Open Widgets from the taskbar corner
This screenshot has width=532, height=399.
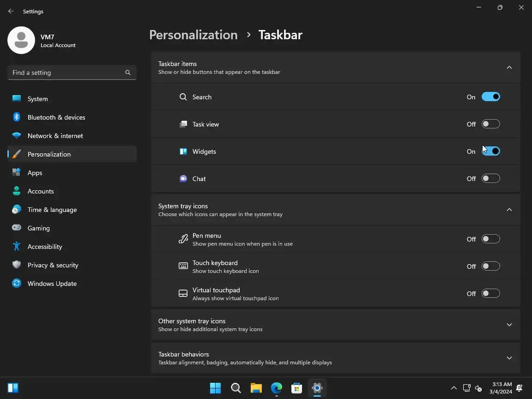[x=13, y=388]
